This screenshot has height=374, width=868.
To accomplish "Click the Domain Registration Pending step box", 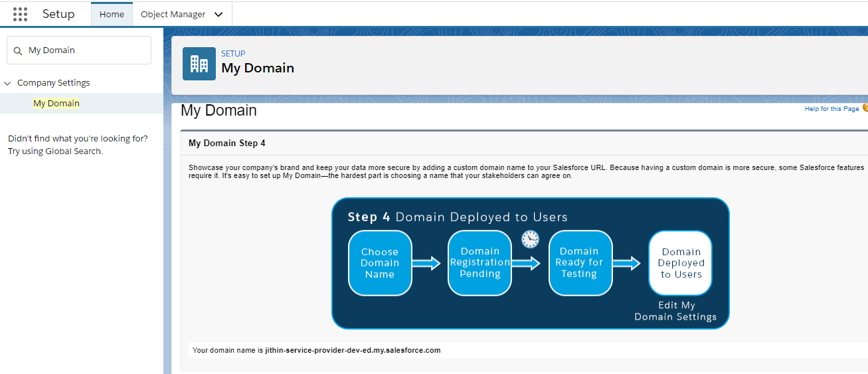I will click(x=479, y=263).
